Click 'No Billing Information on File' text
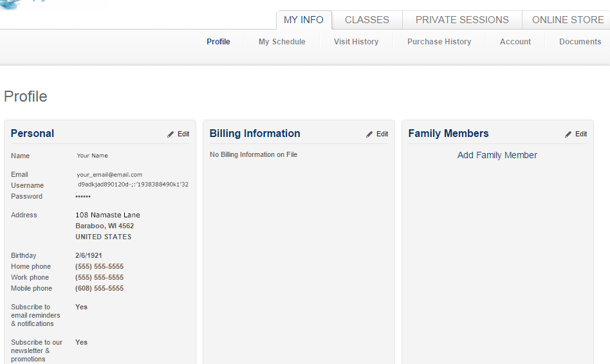610x364 pixels. pos(254,155)
